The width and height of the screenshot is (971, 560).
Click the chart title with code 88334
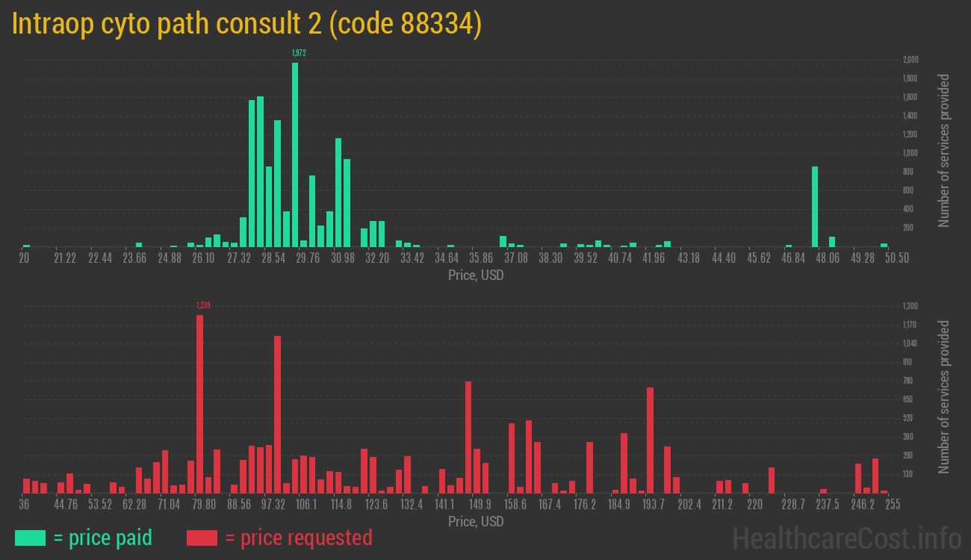246,25
